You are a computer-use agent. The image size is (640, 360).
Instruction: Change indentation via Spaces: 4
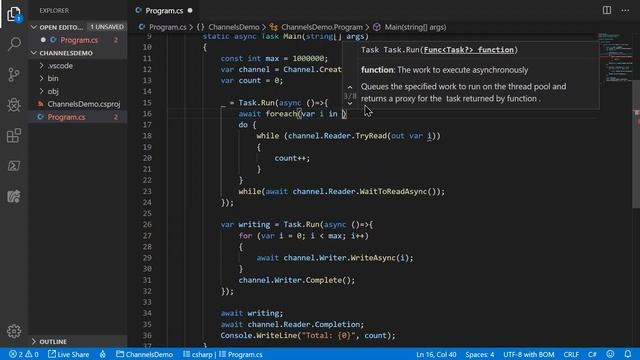pos(480,354)
